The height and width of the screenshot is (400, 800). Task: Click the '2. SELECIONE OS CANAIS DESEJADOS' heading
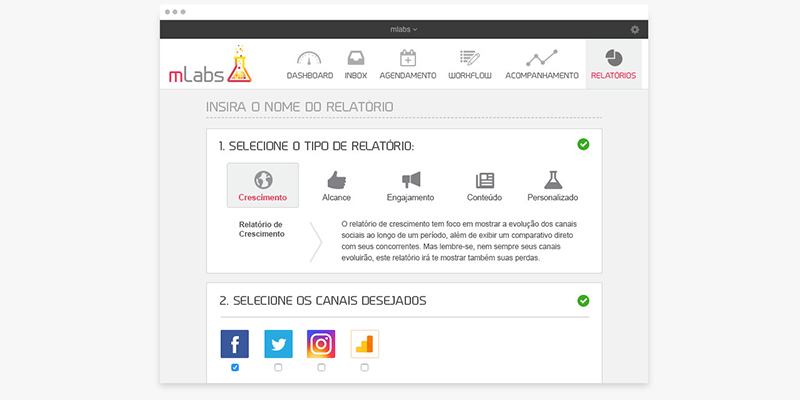click(x=323, y=301)
